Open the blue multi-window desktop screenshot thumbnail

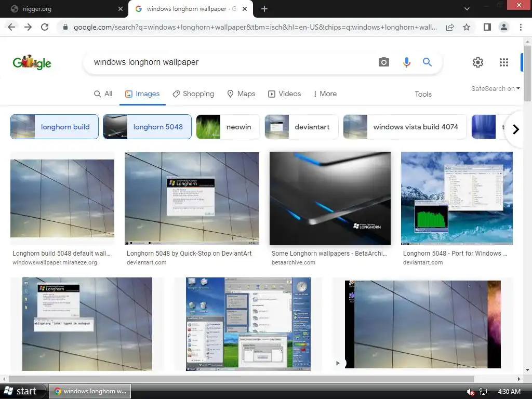click(248, 324)
